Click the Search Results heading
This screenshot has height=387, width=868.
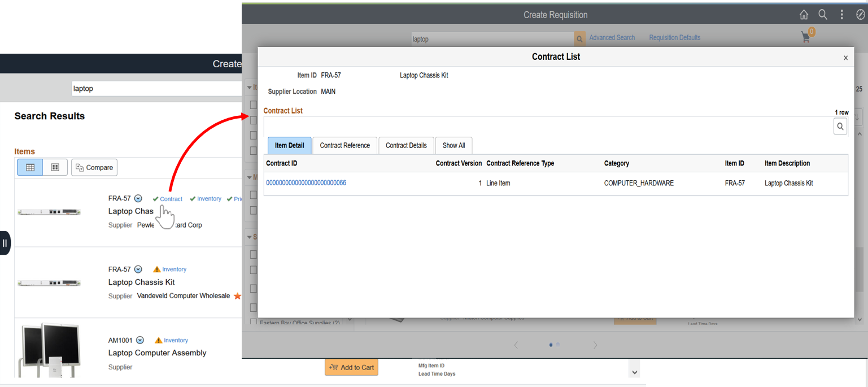click(50, 116)
